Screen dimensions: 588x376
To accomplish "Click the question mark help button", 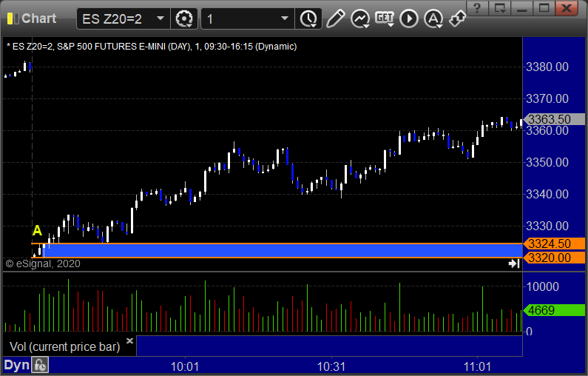I will (477, 8).
